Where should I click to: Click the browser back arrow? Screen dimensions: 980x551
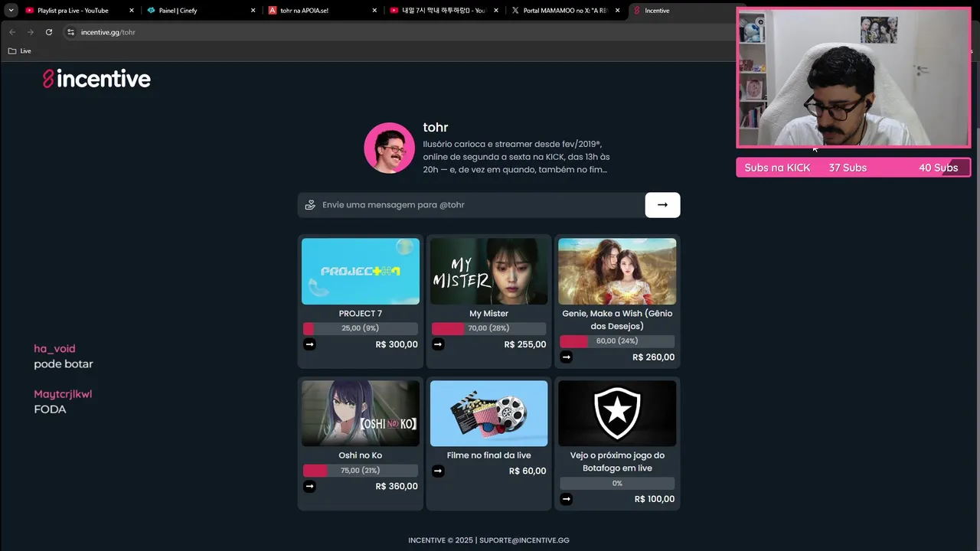[11, 32]
